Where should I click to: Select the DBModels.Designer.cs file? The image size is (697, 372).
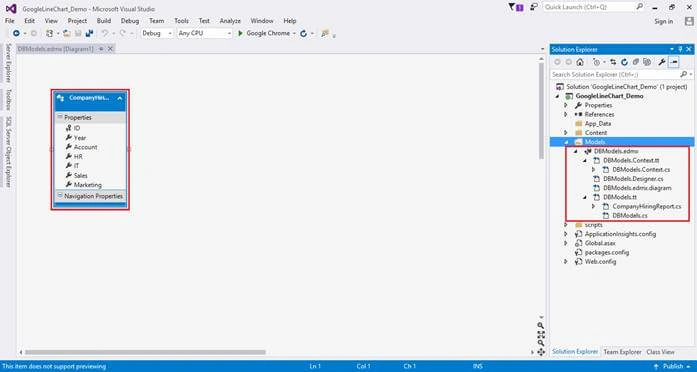point(633,179)
